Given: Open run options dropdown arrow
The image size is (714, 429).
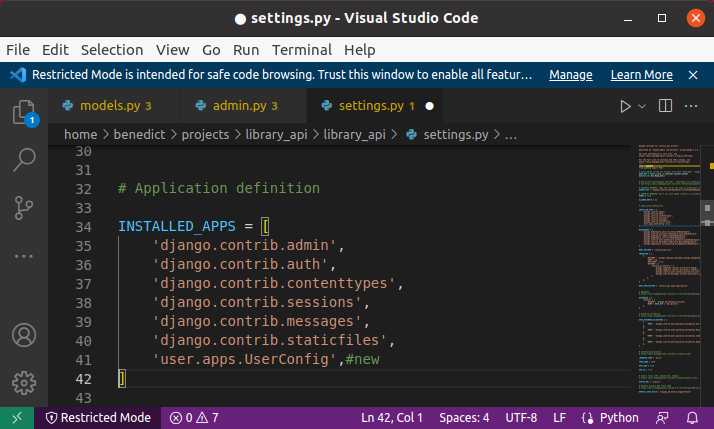Looking at the screenshot, I should tap(642, 106).
